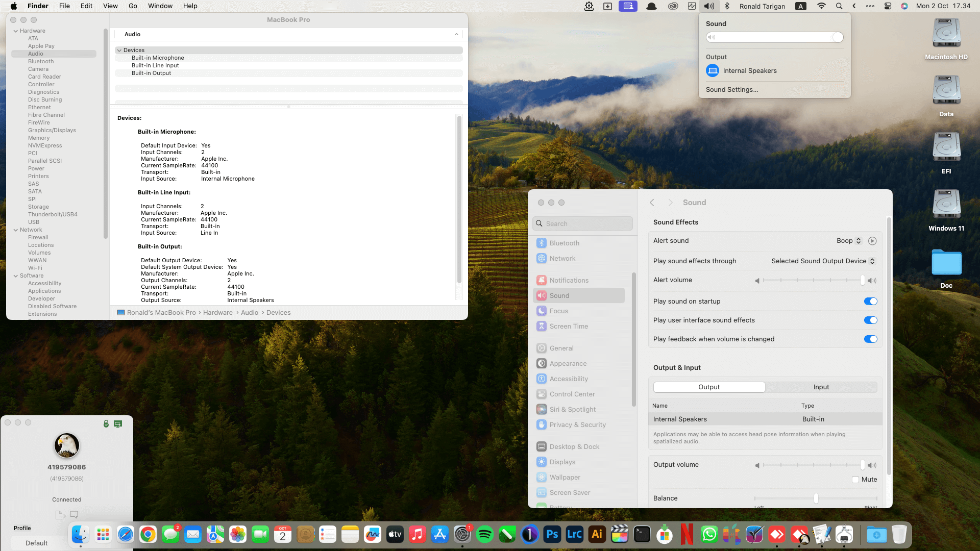Screen dimensions: 980x551
Task: Open Selected Sound Output Device dropdown
Action: 823,261
